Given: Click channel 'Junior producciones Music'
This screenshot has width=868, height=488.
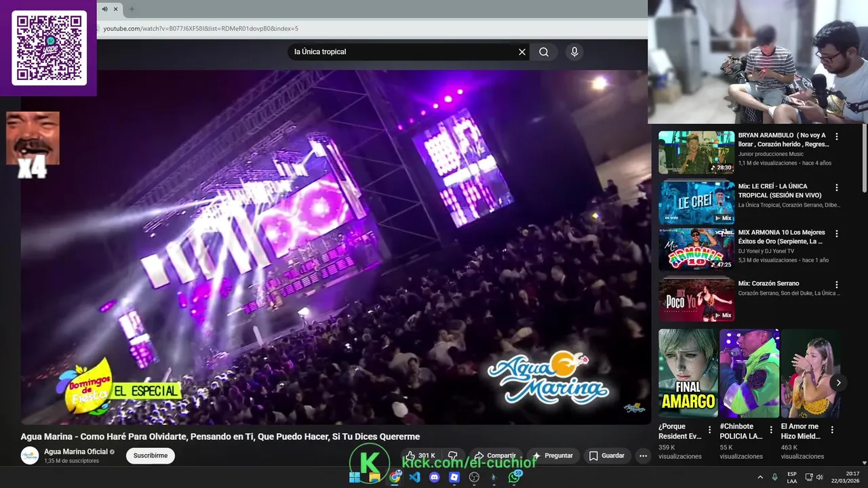Looking at the screenshot, I should [x=771, y=154].
